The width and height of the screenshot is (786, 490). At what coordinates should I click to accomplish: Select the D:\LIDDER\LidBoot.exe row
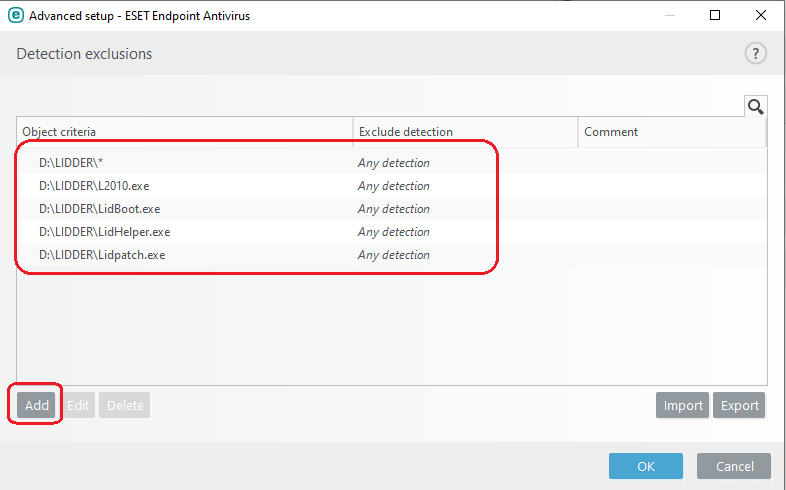pos(391,209)
